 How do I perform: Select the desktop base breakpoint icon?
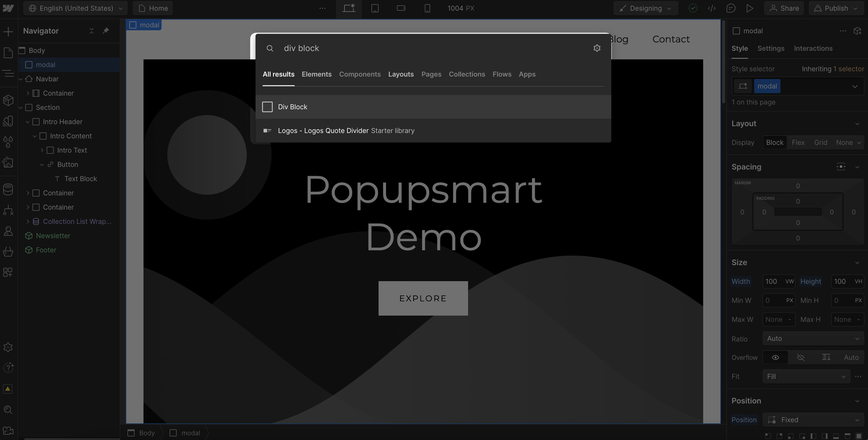[349, 8]
